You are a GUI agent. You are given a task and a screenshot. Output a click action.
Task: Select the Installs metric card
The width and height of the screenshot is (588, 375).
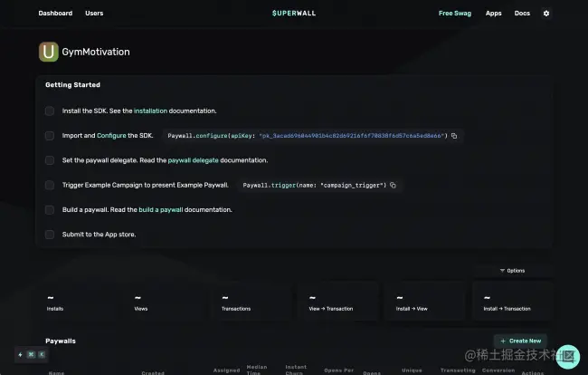coord(76,302)
